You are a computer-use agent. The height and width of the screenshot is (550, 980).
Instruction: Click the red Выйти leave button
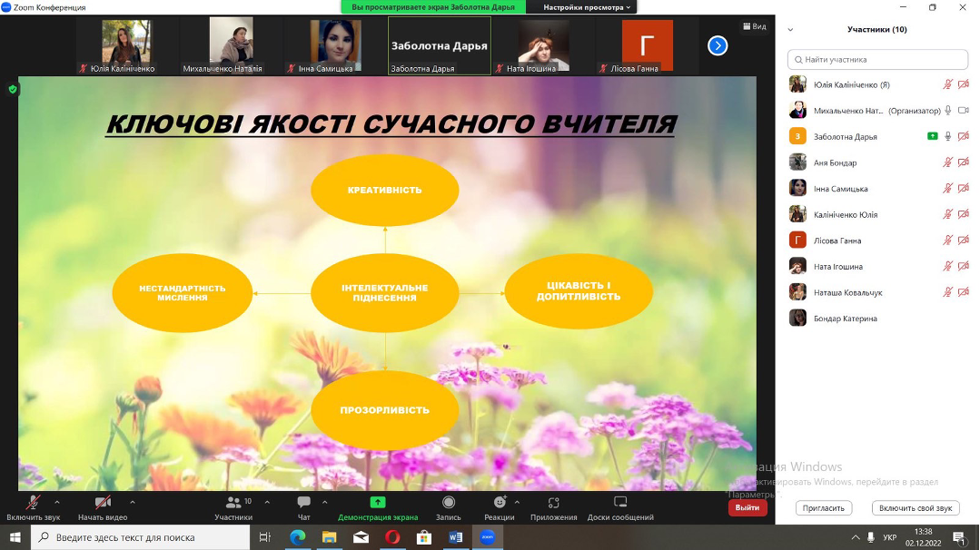click(x=747, y=508)
